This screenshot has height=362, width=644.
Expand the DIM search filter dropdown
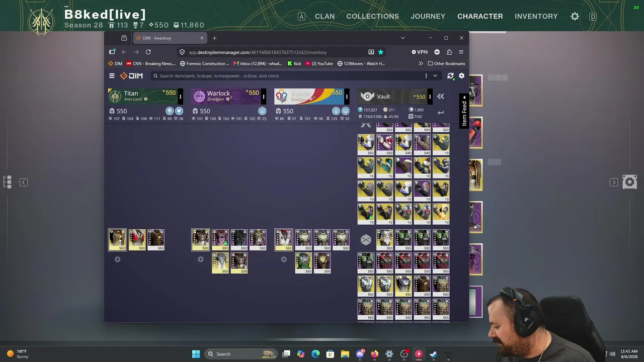(435, 76)
